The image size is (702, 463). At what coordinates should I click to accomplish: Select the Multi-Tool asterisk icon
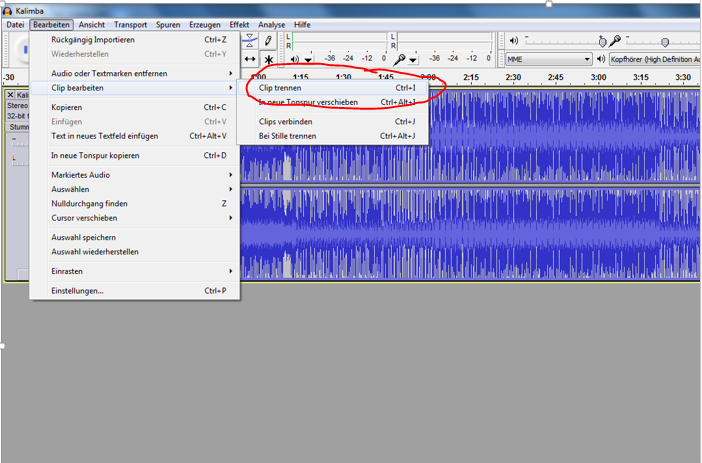point(269,59)
